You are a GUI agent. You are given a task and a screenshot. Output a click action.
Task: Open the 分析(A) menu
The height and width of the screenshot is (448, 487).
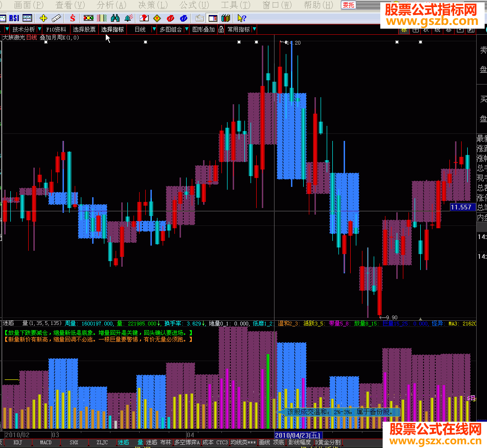[x=111, y=5]
